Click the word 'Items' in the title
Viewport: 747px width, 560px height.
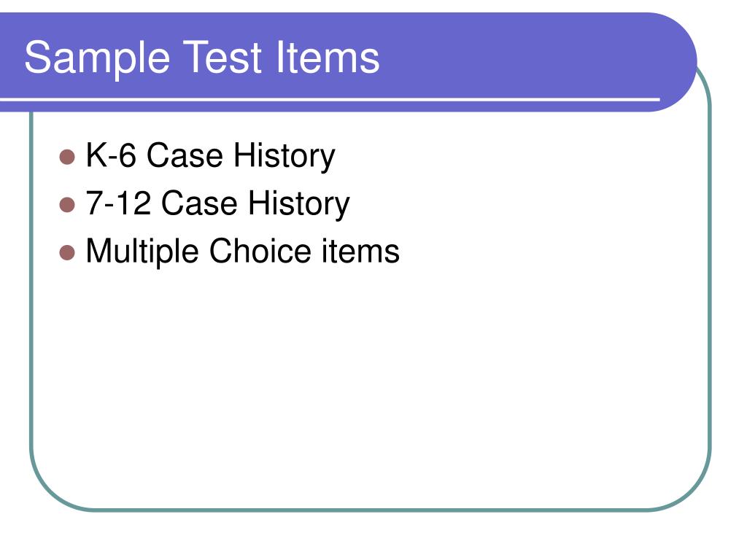click(328, 57)
